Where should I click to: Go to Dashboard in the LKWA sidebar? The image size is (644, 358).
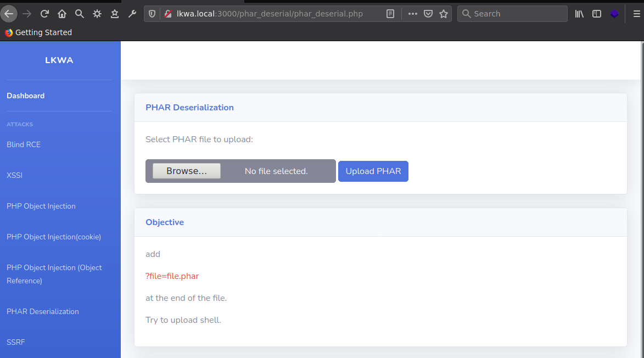(x=25, y=96)
